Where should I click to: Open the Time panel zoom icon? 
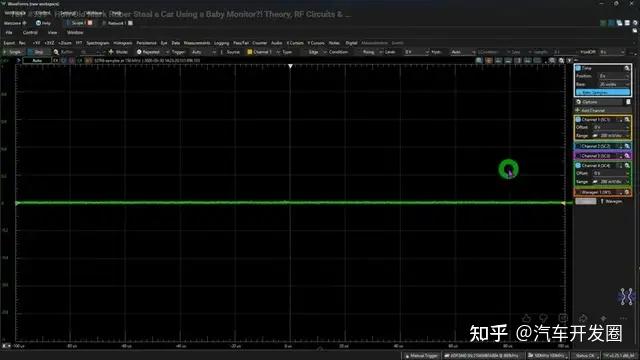tap(627, 68)
